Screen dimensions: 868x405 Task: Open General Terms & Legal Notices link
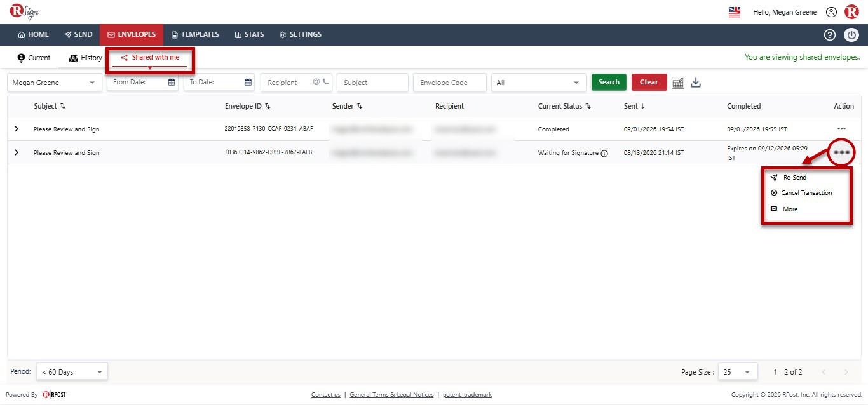click(391, 395)
